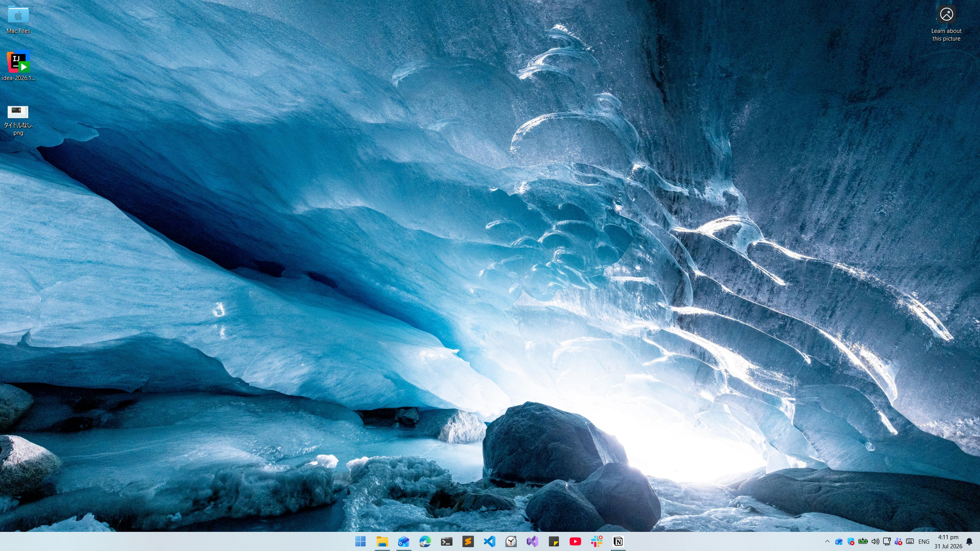Open YouTube app from the taskbar
This screenshot has height=551, width=980.
(x=575, y=541)
